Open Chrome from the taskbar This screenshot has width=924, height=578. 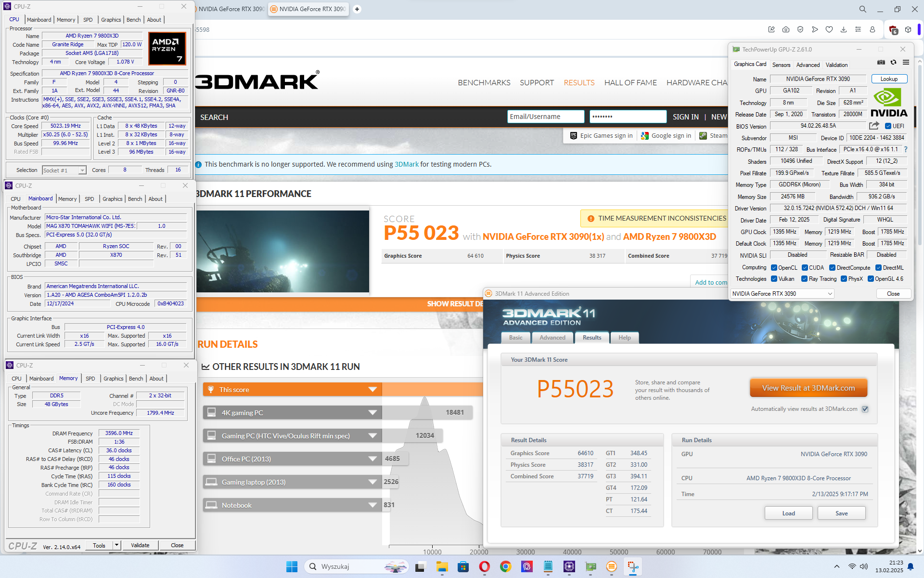tap(505, 566)
